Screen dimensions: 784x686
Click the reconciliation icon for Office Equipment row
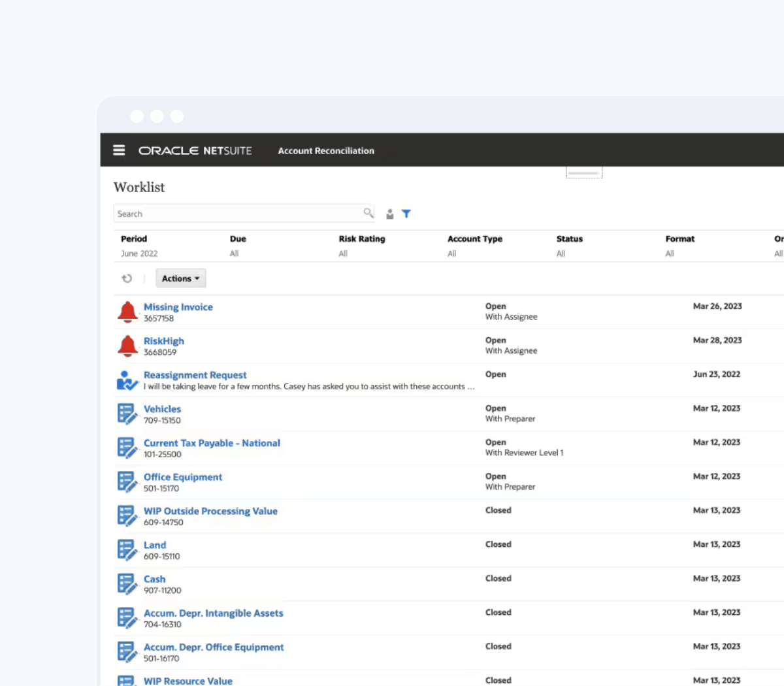click(127, 482)
